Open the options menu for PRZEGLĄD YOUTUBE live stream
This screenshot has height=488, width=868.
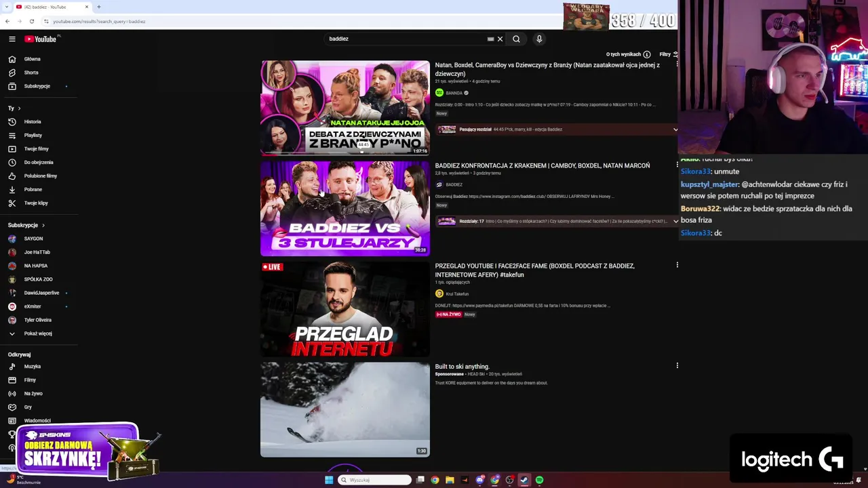(x=677, y=265)
